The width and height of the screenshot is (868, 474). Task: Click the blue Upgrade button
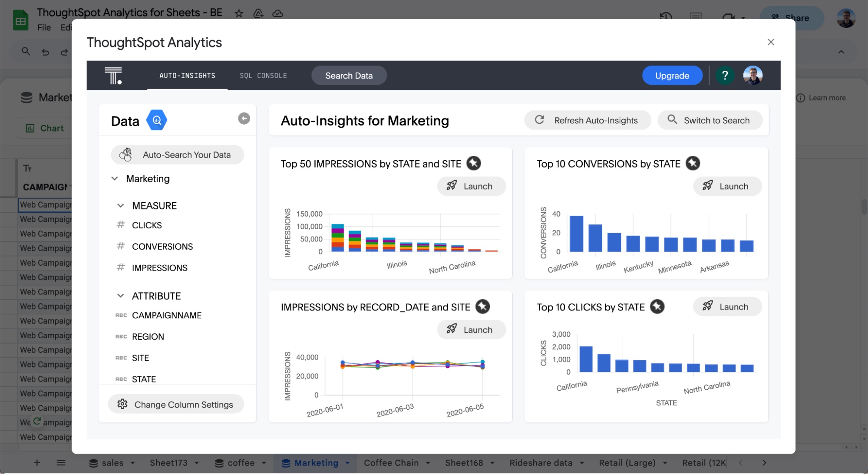[x=672, y=76]
